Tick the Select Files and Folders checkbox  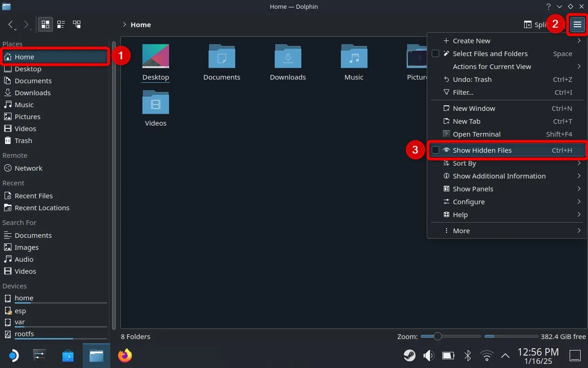tap(435, 54)
